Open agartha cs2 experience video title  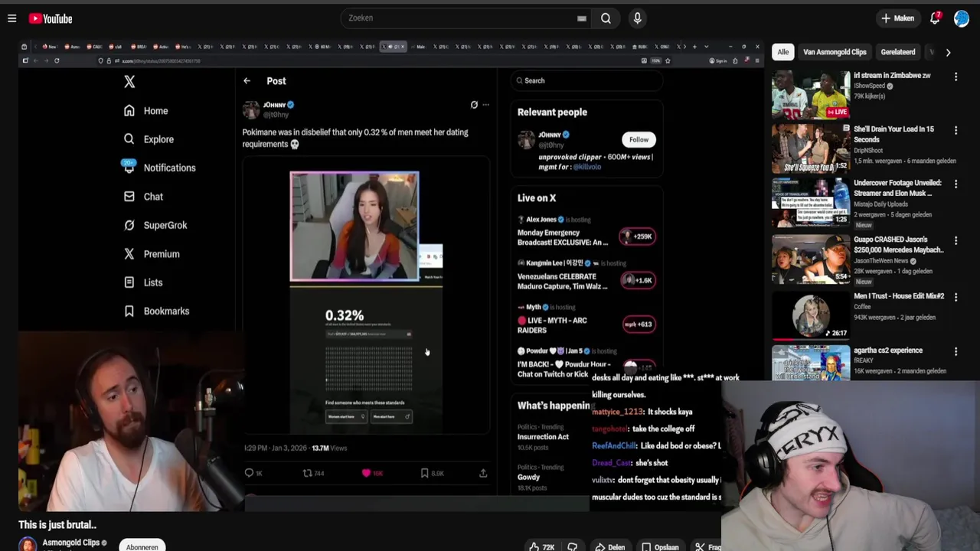(888, 350)
